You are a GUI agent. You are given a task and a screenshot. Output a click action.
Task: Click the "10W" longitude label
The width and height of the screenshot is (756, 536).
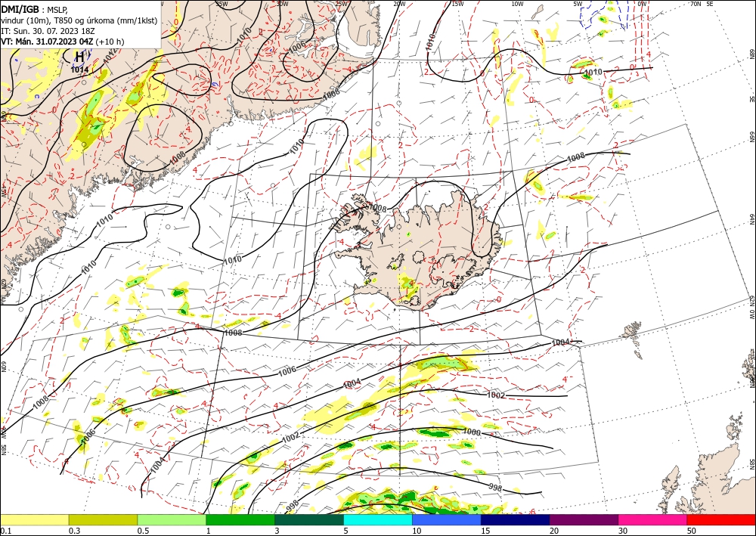[517, 4]
